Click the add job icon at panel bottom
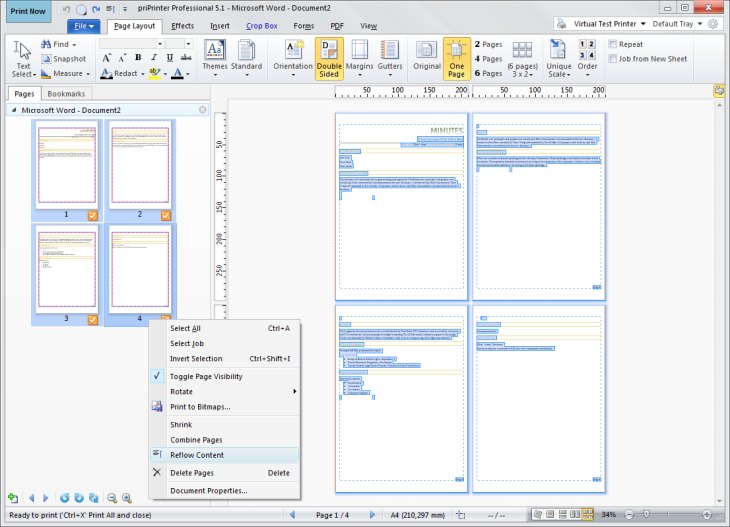This screenshot has width=730, height=527. click(x=13, y=498)
